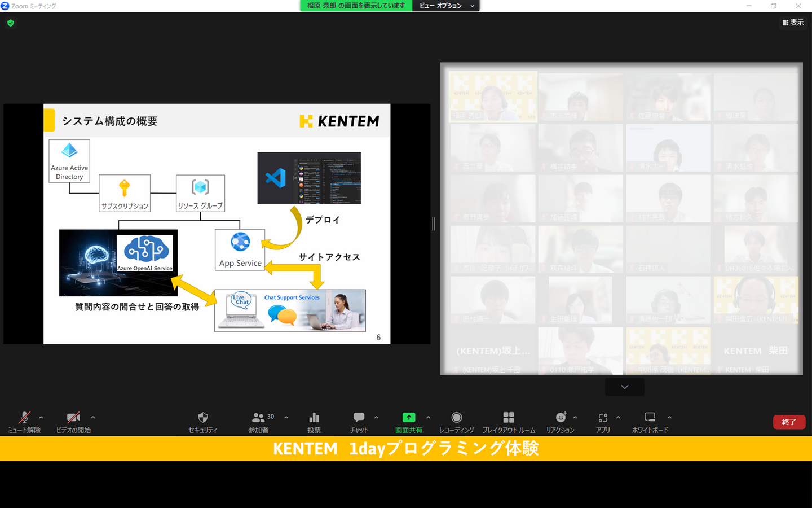Open audio options arrow beside ミュート解除
This screenshot has width=812, height=508.
click(41, 418)
